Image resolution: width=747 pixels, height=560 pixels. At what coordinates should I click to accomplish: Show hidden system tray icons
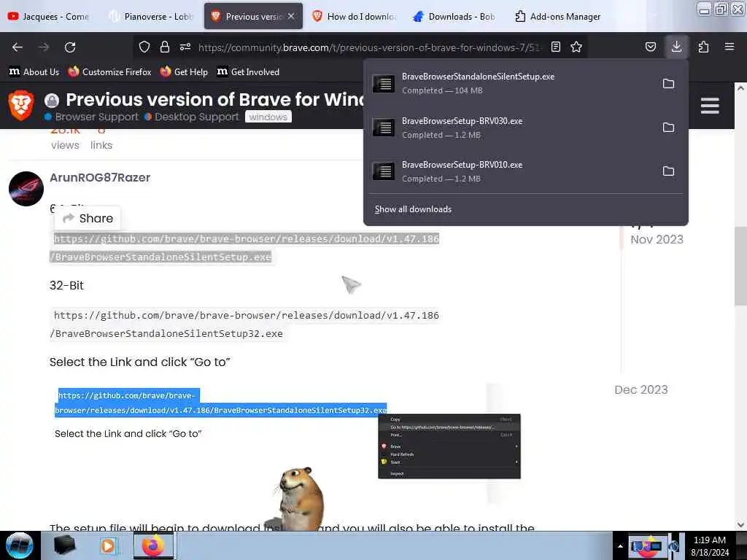click(620, 546)
